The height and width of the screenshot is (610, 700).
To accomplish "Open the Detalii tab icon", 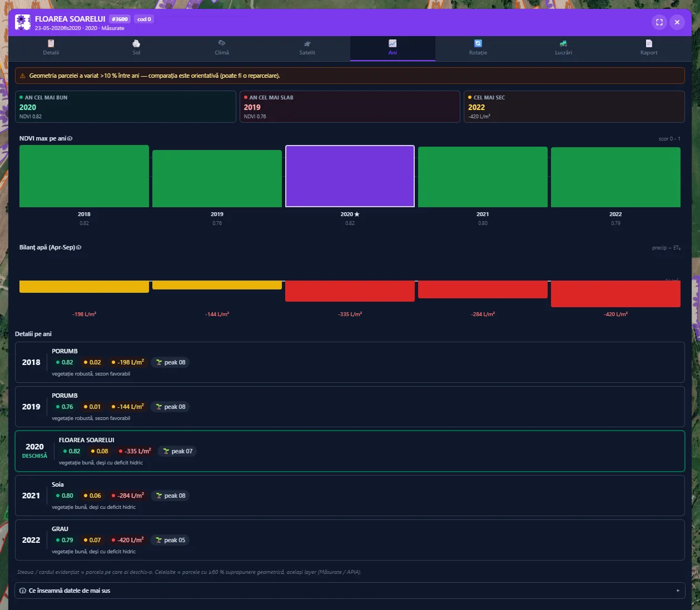I will (x=51, y=43).
